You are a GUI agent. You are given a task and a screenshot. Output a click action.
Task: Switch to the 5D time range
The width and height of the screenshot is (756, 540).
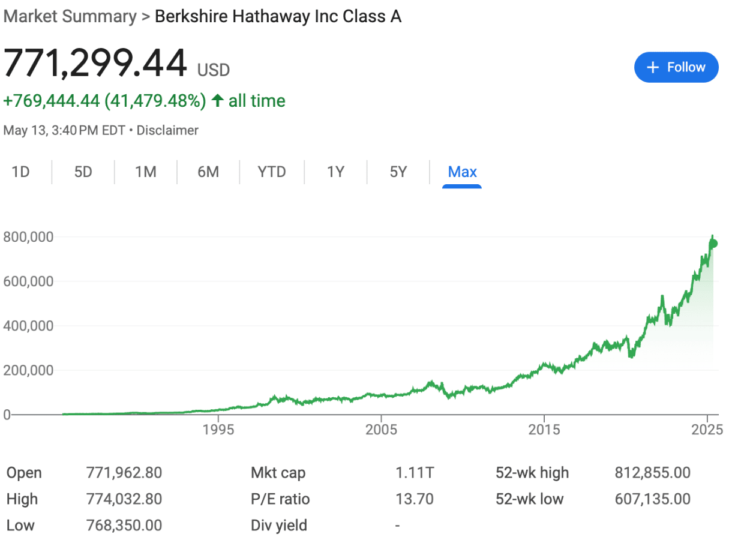tap(83, 172)
